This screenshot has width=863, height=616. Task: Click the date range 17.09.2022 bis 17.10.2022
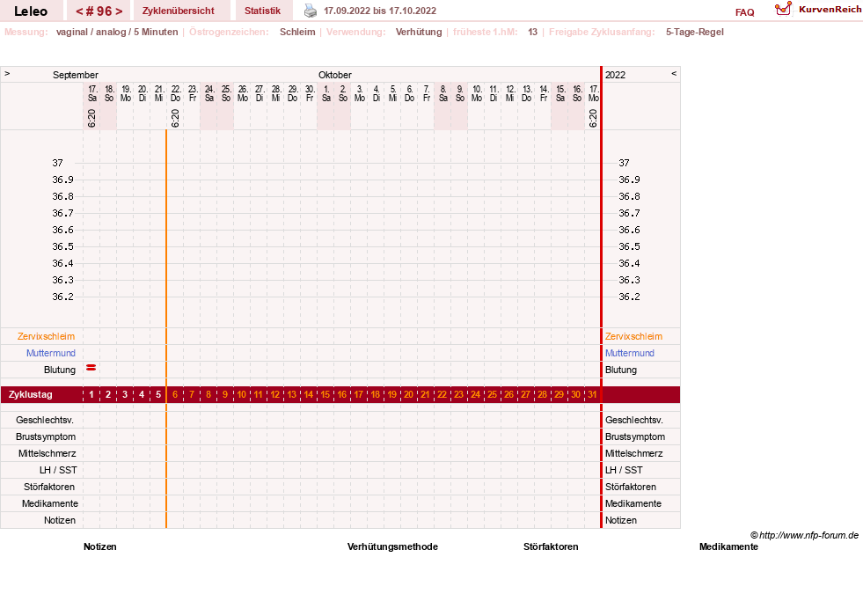tap(380, 11)
